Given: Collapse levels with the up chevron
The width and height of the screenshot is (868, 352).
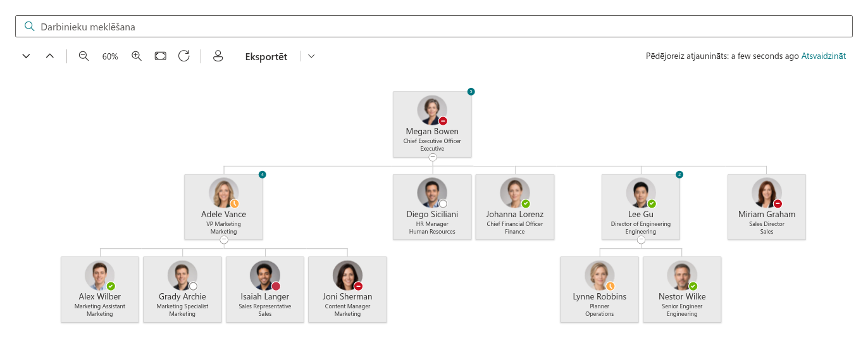Looking at the screenshot, I should pyautogui.click(x=50, y=56).
